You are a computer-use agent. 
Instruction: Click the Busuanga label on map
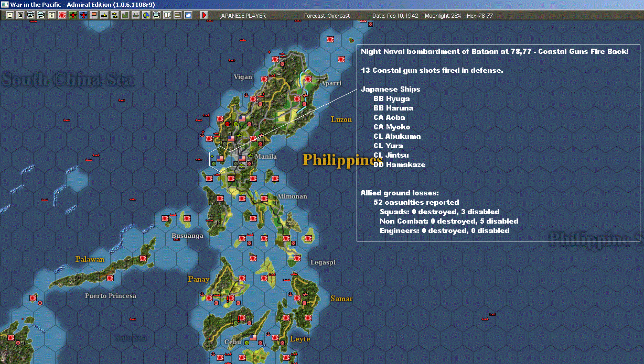(188, 236)
